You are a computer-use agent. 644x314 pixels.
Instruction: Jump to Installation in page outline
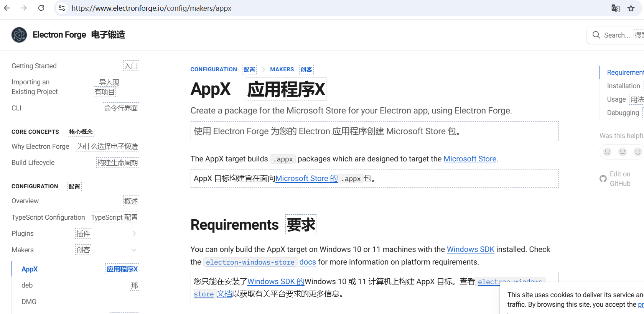click(x=623, y=86)
